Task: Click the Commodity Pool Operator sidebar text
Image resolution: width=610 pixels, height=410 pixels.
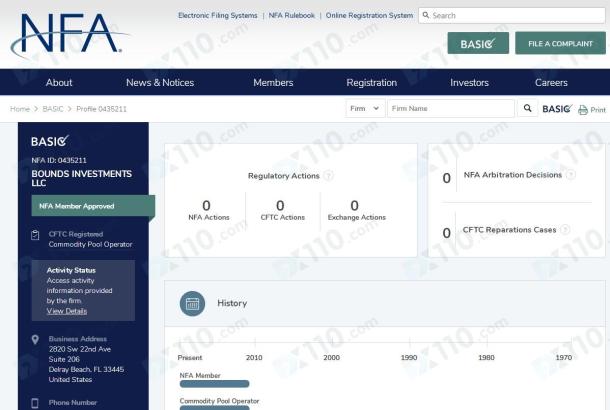Action: [x=90, y=244]
